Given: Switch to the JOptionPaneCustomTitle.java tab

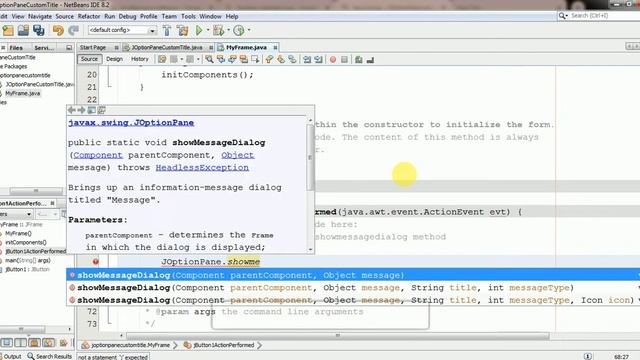Looking at the screenshot, I should click(x=167, y=47).
